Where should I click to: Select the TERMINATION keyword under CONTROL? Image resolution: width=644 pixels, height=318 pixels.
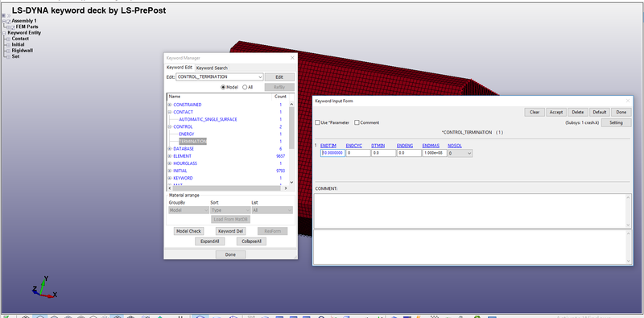[x=192, y=142]
